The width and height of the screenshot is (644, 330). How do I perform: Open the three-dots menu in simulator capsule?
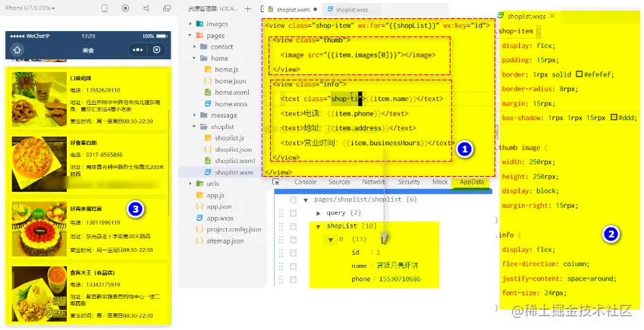click(x=138, y=50)
